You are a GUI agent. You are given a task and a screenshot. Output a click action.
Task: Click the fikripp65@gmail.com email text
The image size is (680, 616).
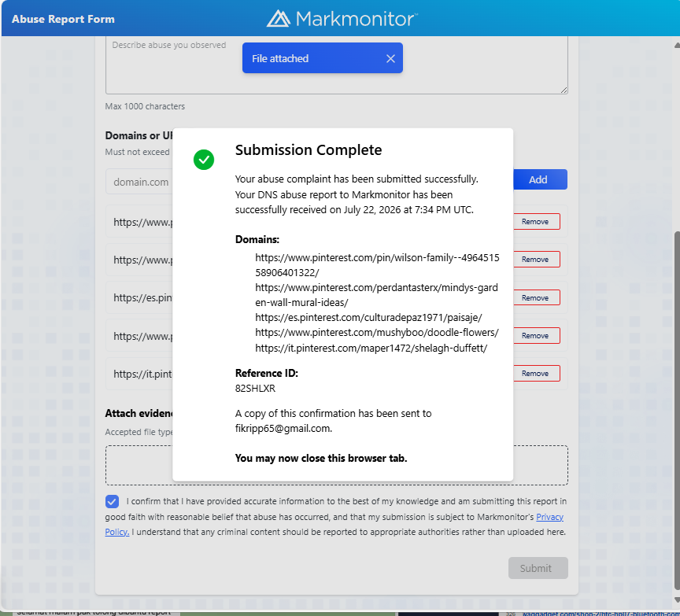(283, 428)
